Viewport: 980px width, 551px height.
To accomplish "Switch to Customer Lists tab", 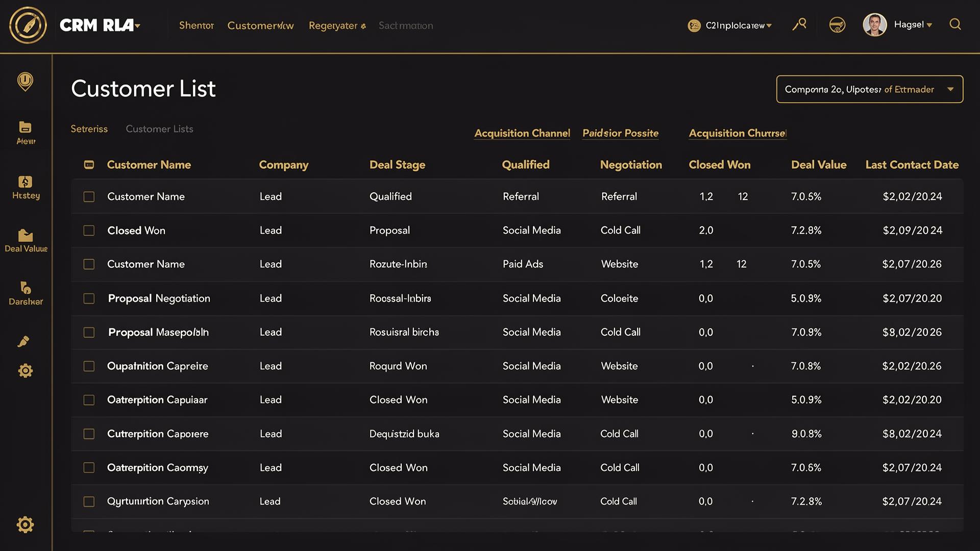I will (x=160, y=129).
